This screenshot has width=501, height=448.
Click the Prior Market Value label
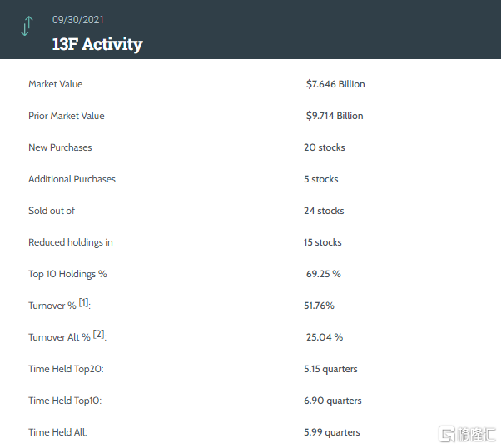pyautogui.click(x=67, y=116)
